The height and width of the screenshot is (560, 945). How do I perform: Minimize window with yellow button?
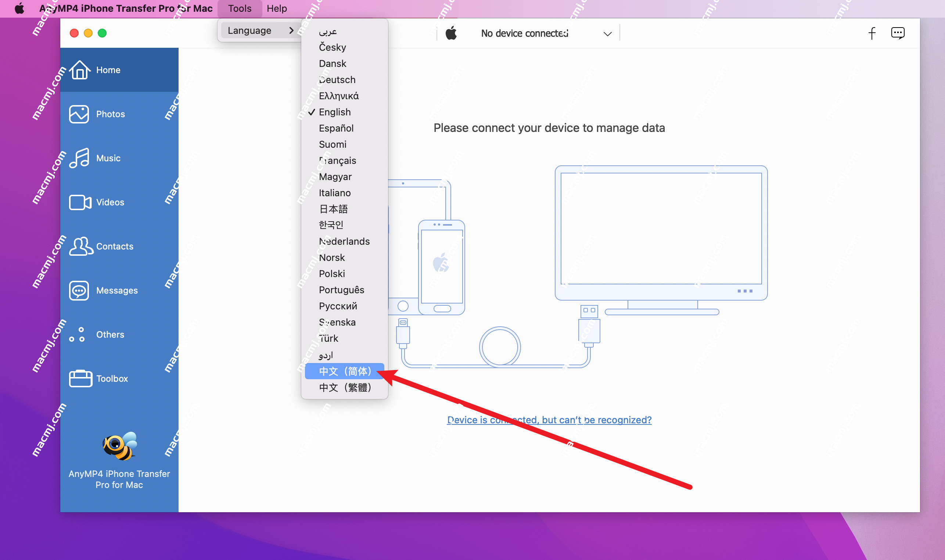88,33
